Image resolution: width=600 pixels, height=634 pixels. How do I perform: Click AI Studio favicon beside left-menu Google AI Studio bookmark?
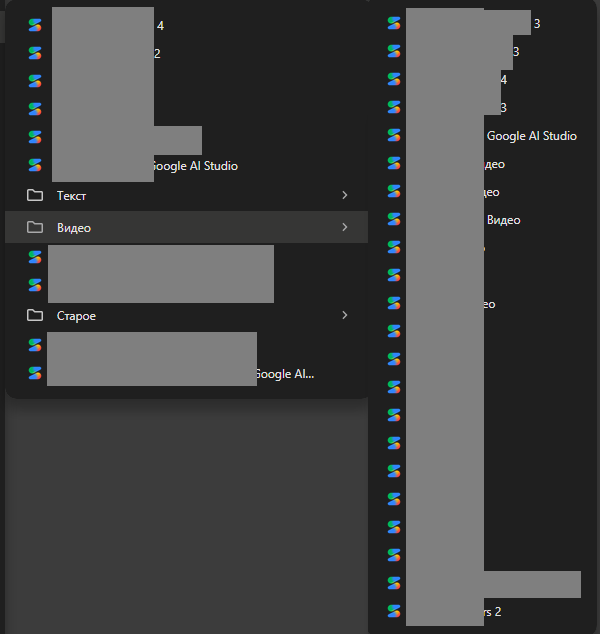[35, 165]
